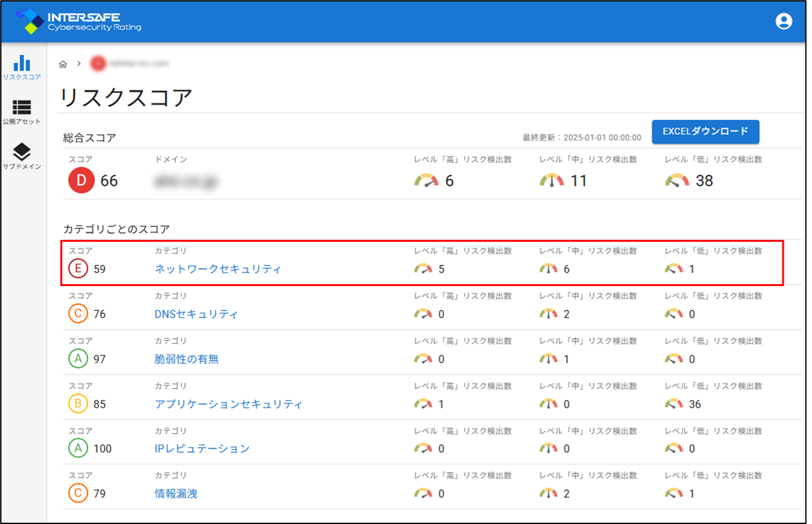Click the low-risk gauge in ネットワークセキュリティ row
The width and height of the screenshot is (812, 524).
tap(674, 269)
